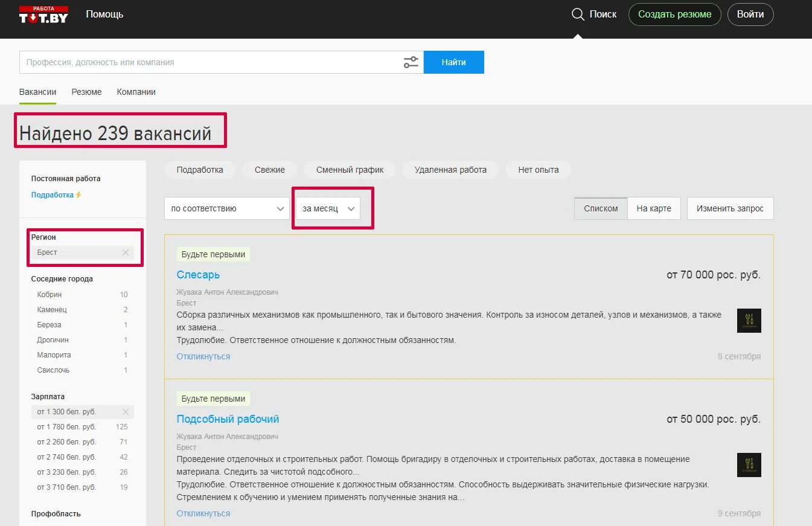812x526 pixels.
Task: Click Создать резюме button
Action: [x=674, y=14]
